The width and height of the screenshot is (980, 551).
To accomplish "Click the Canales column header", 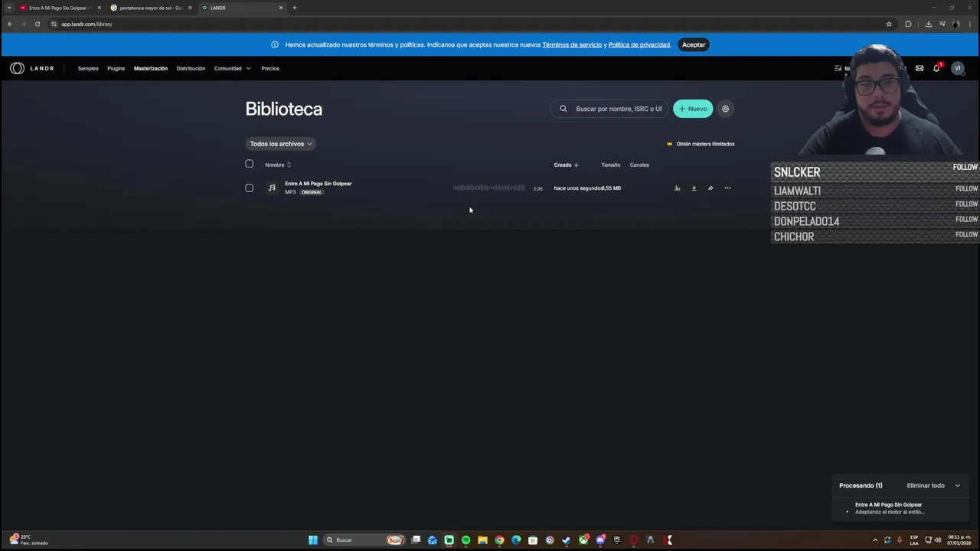I will [x=639, y=165].
